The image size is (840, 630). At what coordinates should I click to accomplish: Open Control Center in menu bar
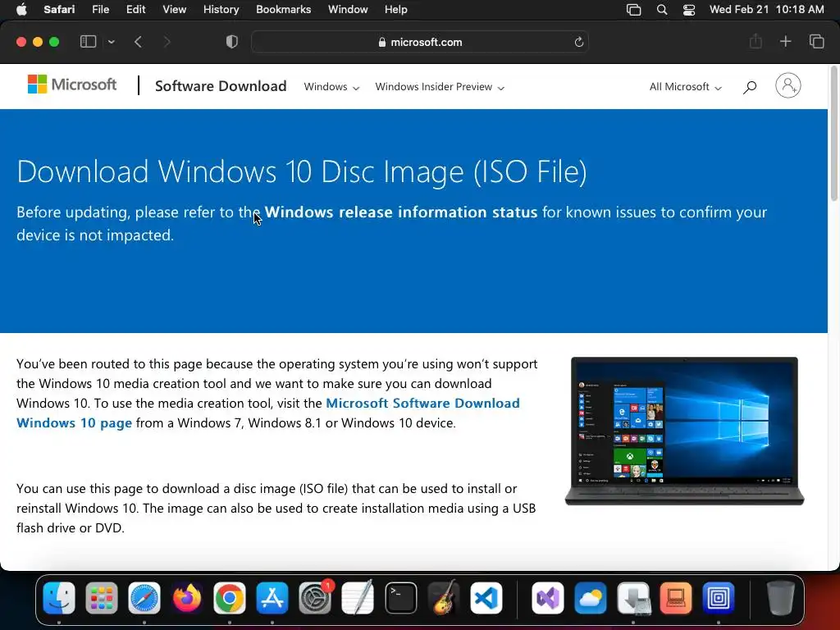tap(689, 10)
